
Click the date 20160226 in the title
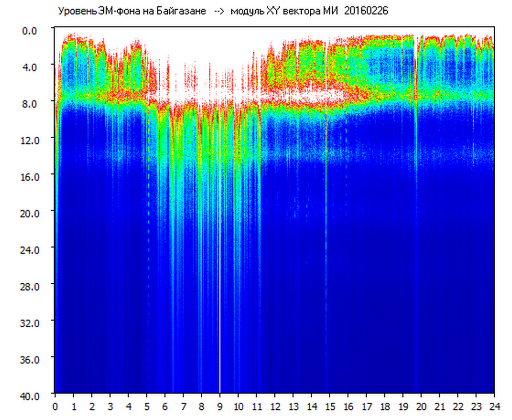click(x=366, y=11)
